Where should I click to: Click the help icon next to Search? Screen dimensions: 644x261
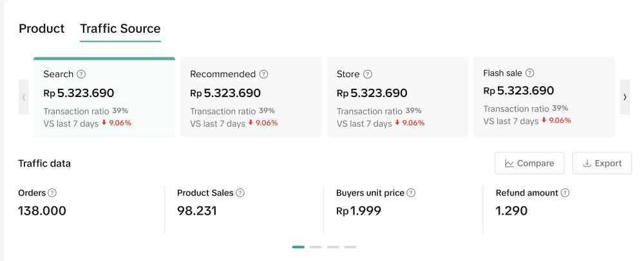(81, 74)
